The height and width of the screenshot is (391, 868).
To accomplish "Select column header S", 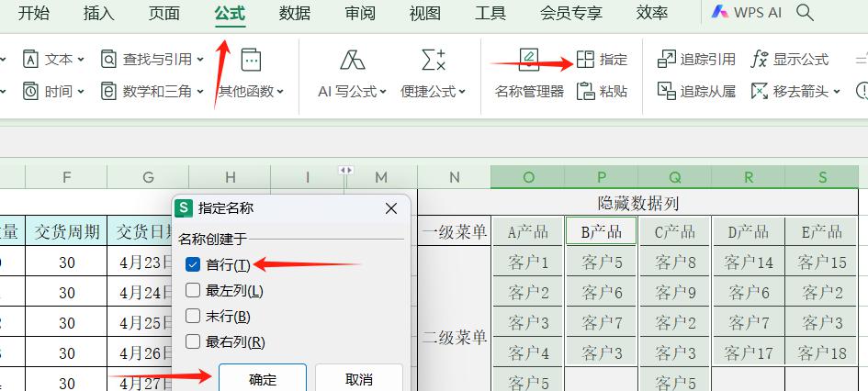I will click(x=822, y=177).
